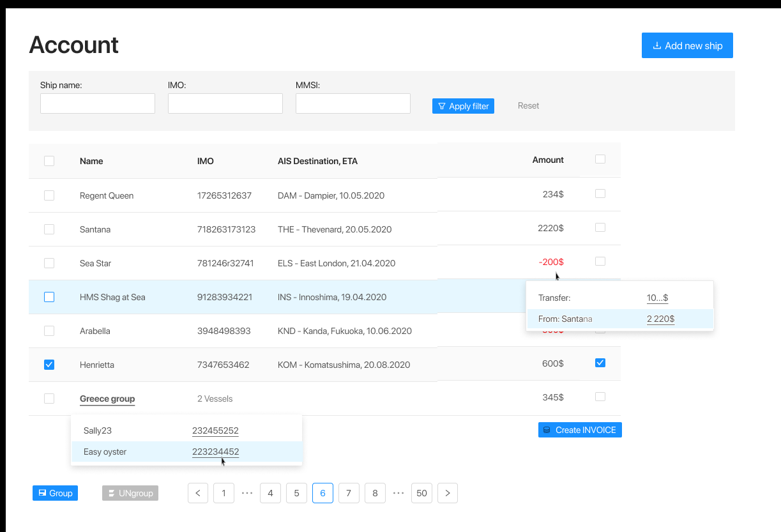781x532 pixels.
Task: Check the select-all checkbox beside Name header
Action: [x=49, y=161]
